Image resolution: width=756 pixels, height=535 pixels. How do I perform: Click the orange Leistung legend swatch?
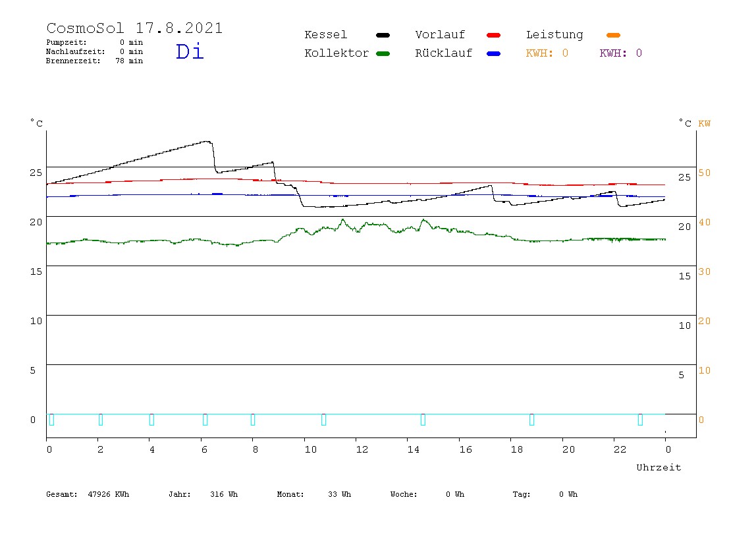point(613,35)
